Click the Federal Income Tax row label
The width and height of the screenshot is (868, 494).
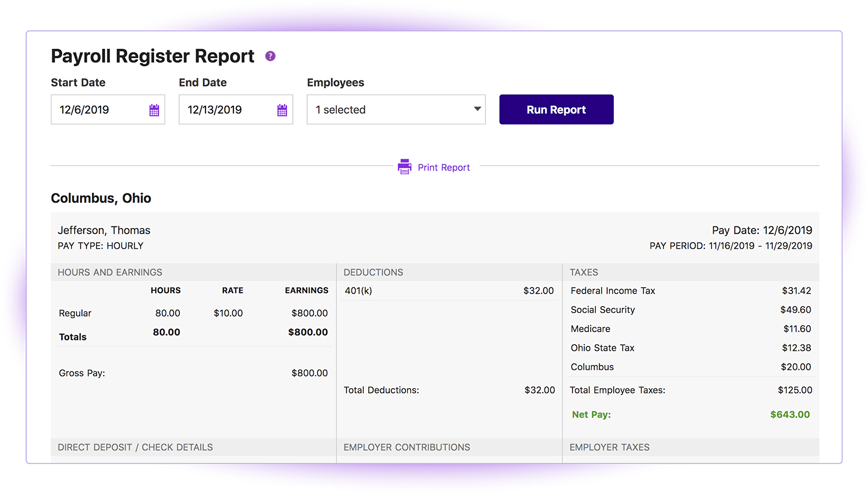click(x=613, y=291)
